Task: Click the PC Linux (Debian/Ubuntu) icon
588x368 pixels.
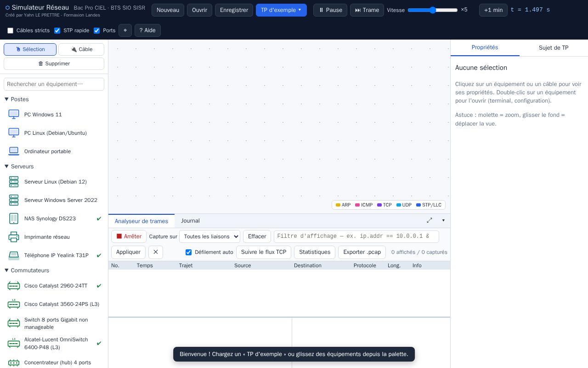Action: 14,133
